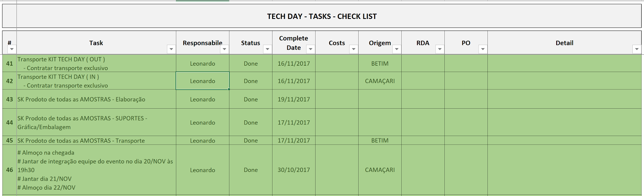Select the SK Prodoto AMOSTRAS - Elaboração task cell
This screenshot has width=644, height=196.
(x=96, y=99)
